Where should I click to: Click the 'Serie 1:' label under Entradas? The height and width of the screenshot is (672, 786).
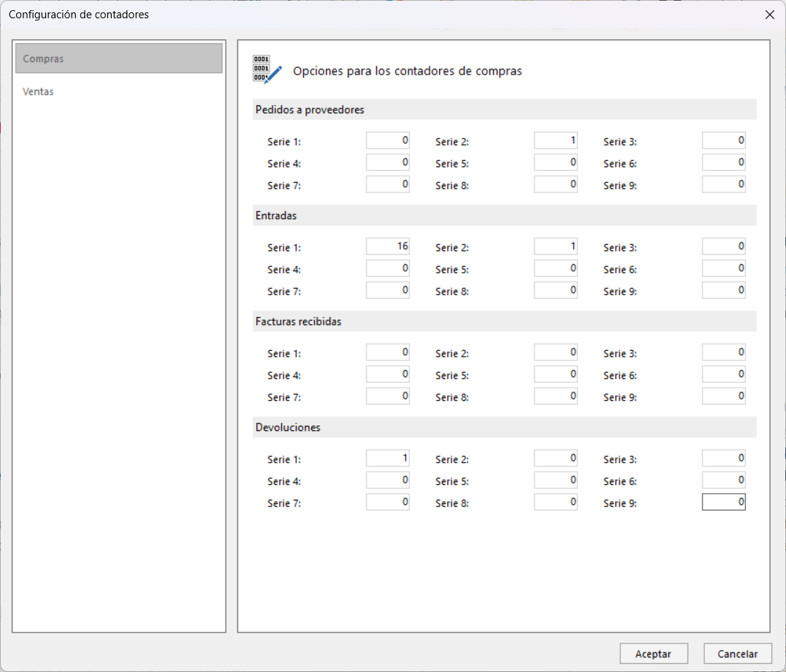284,248
